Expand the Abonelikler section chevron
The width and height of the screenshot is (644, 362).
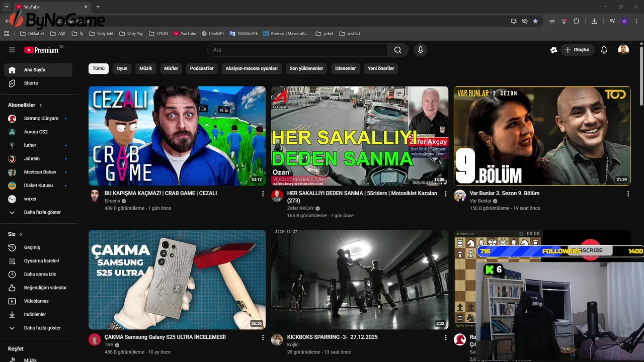coord(41,105)
